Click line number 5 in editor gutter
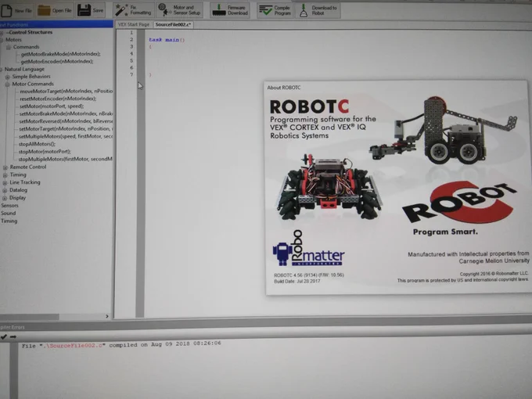 [x=131, y=61]
